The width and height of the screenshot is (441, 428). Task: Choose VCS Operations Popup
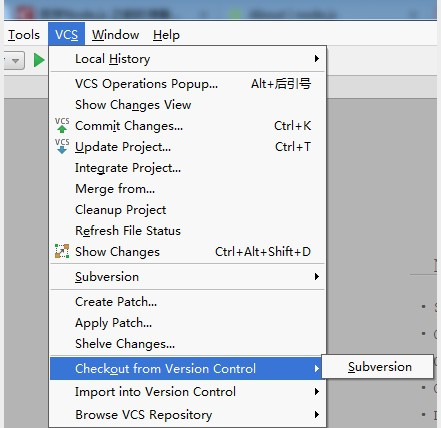pyautogui.click(x=188, y=84)
